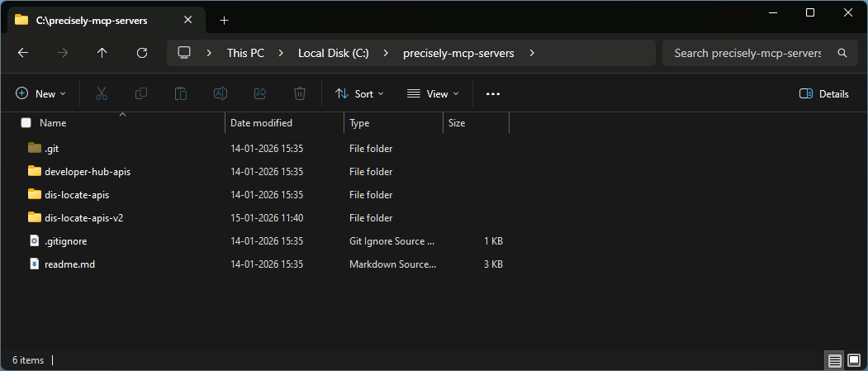Add a new tab with plus button

tap(224, 20)
